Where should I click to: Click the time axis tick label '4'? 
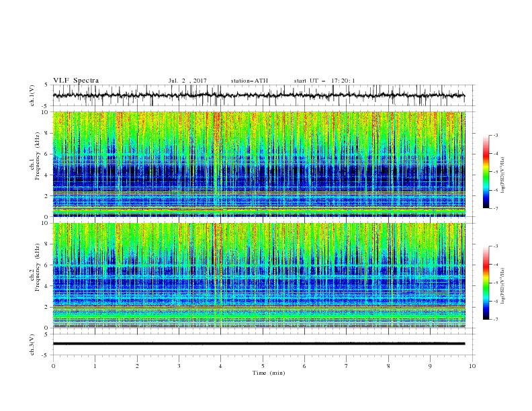(x=221, y=366)
